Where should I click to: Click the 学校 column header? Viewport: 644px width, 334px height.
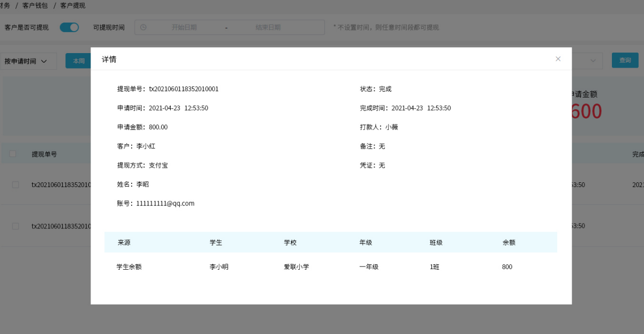[x=291, y=243]
